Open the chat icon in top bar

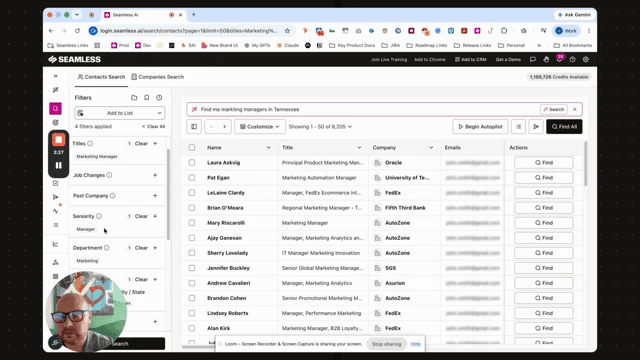[533, 59]
